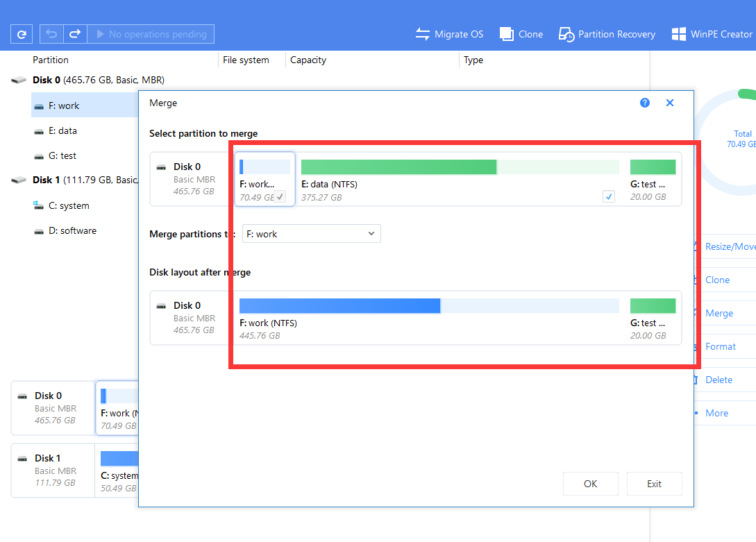Click merged F: work bar in layout preview

tap(429, 306)
